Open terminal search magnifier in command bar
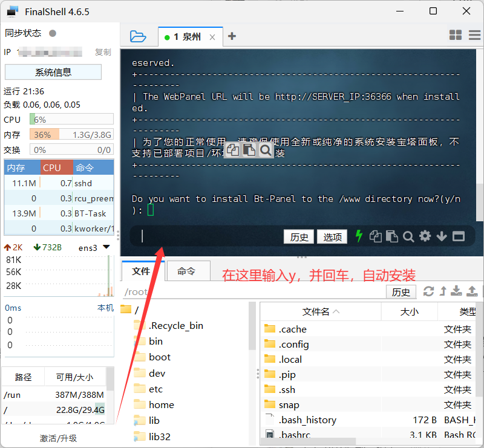The image size is (484, 448). point(408,236)
